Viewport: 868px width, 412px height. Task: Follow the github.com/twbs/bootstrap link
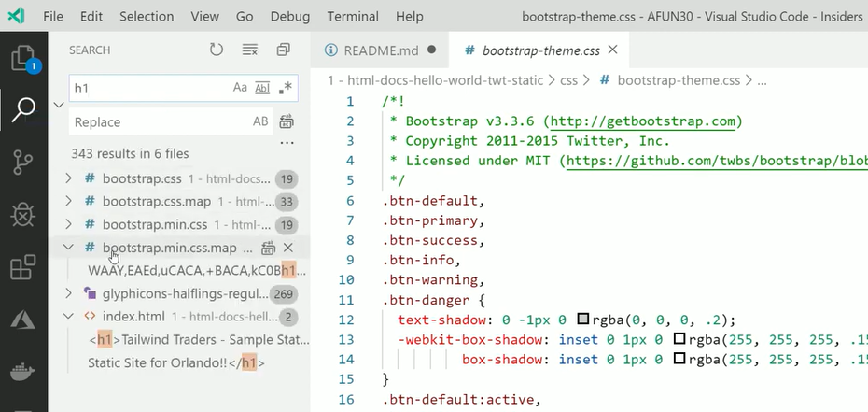coord(718,161)
